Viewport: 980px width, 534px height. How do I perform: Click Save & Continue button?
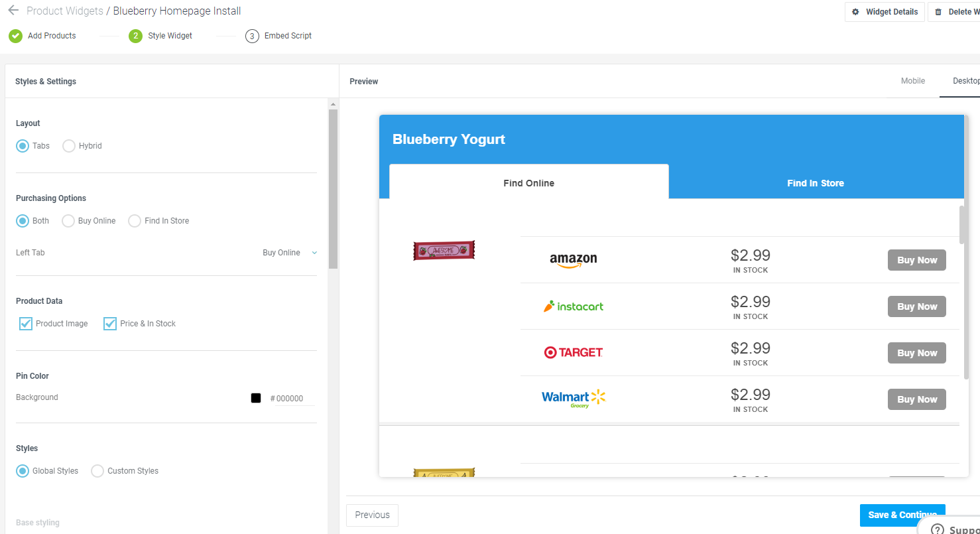point(902,515)
